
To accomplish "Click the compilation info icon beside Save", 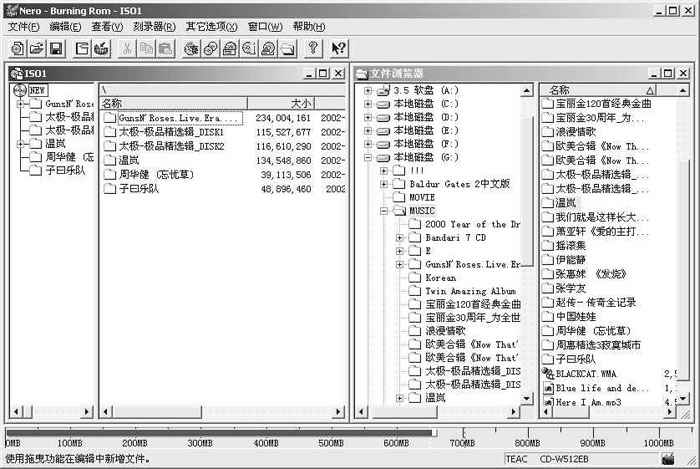I will 82,48.
